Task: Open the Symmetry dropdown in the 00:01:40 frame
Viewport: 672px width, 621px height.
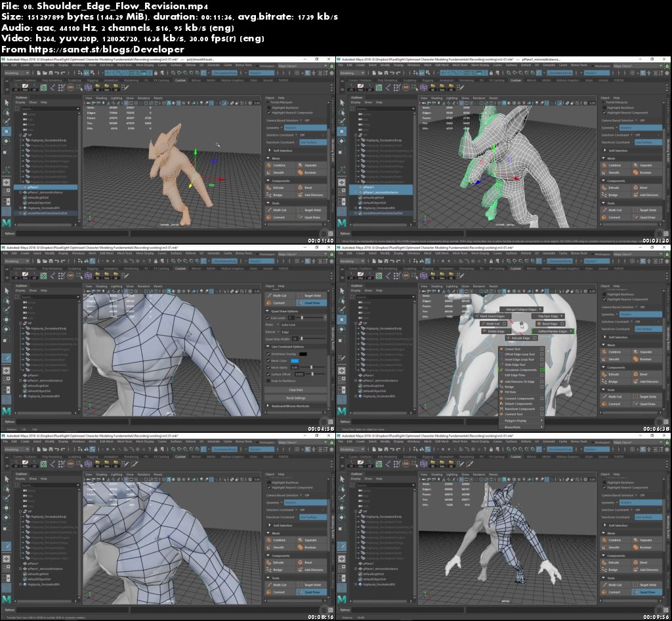Action: [x=305, y=128]
